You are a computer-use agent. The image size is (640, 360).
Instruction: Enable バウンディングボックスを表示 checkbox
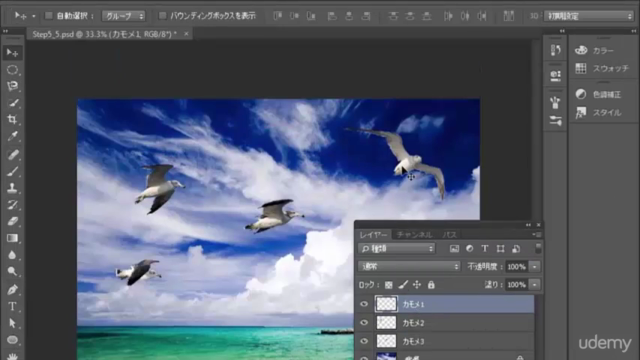coord(162,16)
